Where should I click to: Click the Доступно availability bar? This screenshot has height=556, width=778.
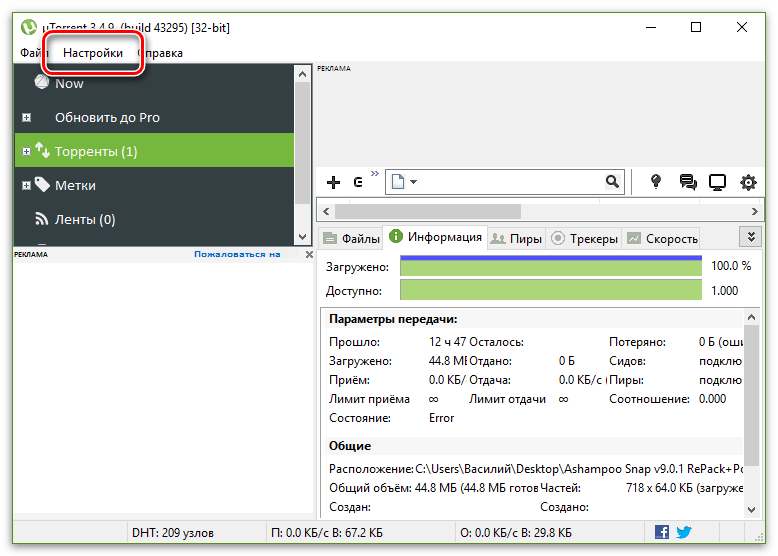point(551,290)
